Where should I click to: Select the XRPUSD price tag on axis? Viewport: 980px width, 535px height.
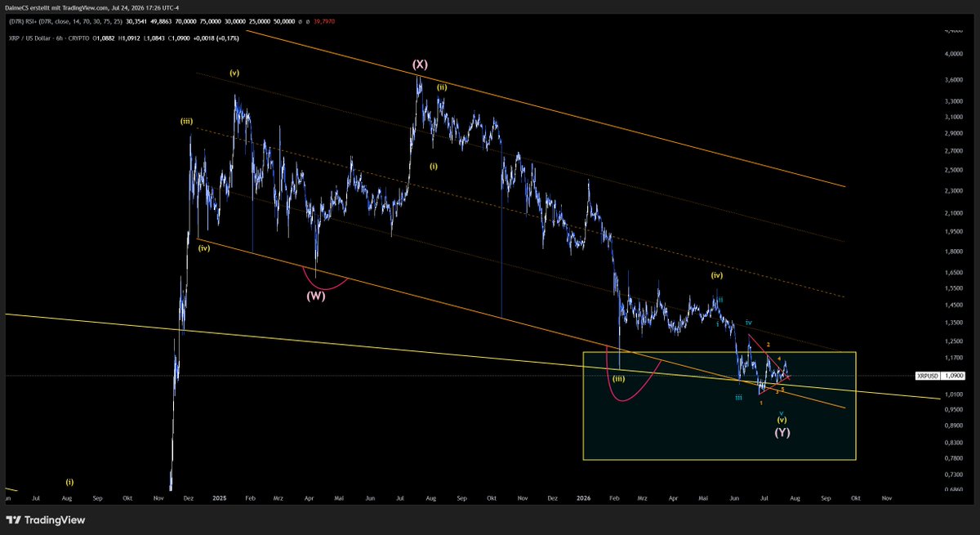928,376
